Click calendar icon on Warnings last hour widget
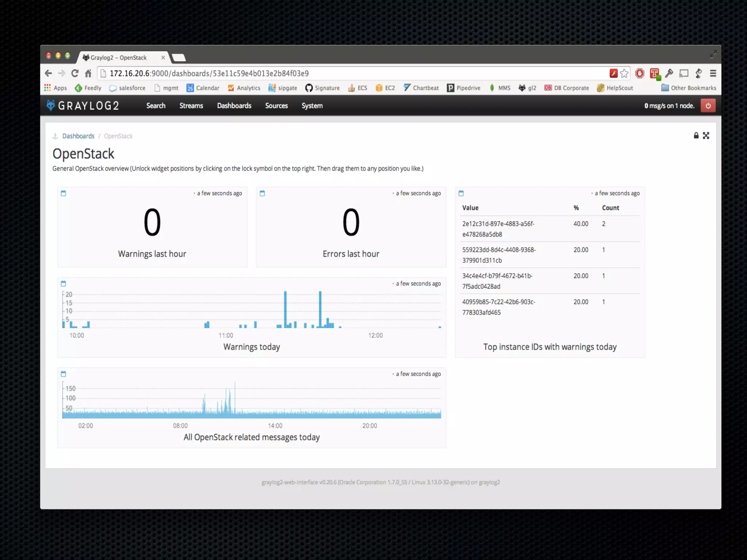Screen dimensions: 747x560 pos(63,193)
